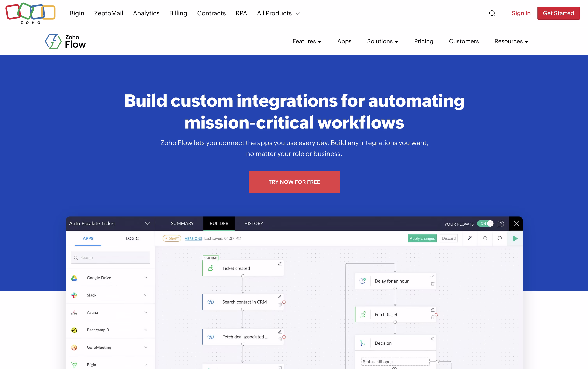Click the Sign In link
This screenshot has width=588, height=369.
point(521,13)
